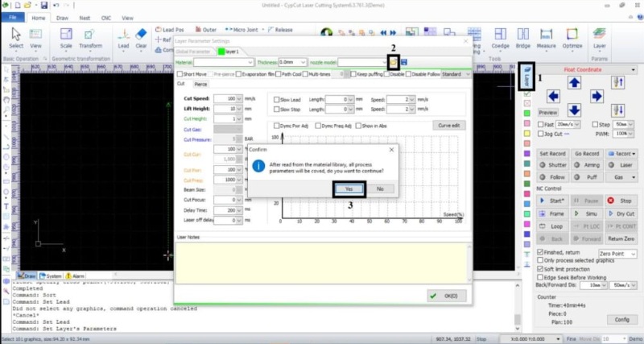Select the green layer color swatch
This screenshot has height=344, width=644.
(x=526, y=114)
